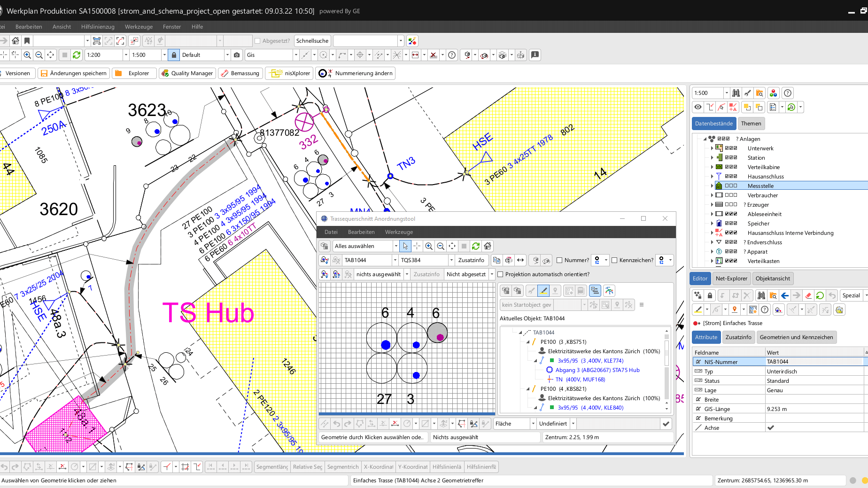Click zoom out icon in Trassequerschnitt window

click(x=441, y=246)
